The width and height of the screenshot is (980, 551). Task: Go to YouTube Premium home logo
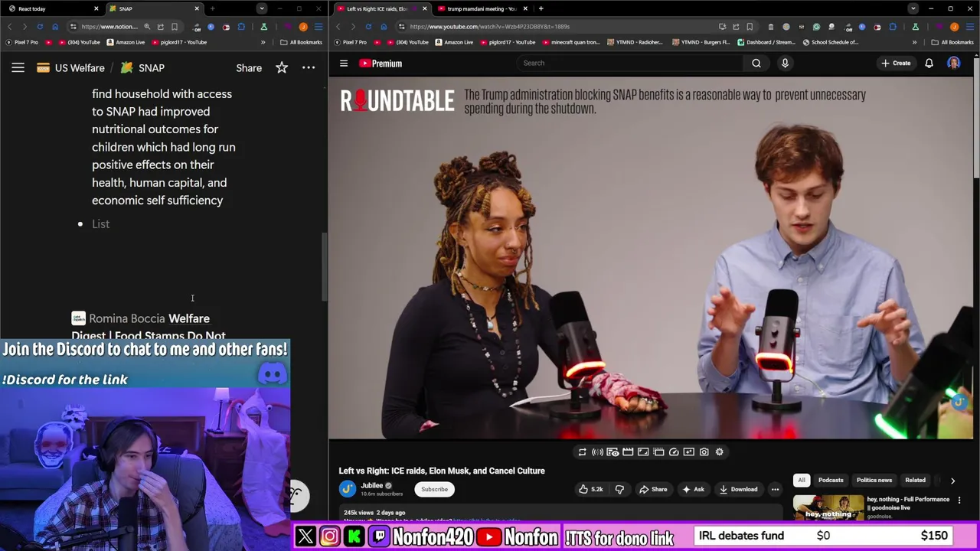point(381,64)
